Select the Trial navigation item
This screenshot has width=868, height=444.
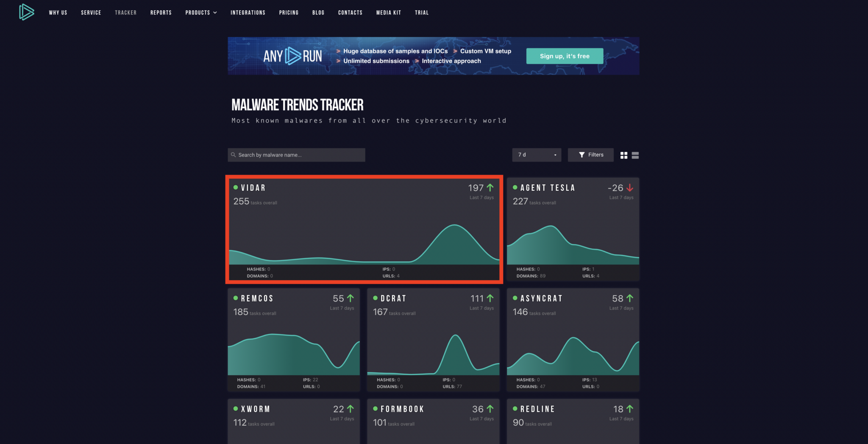(421, 13)
